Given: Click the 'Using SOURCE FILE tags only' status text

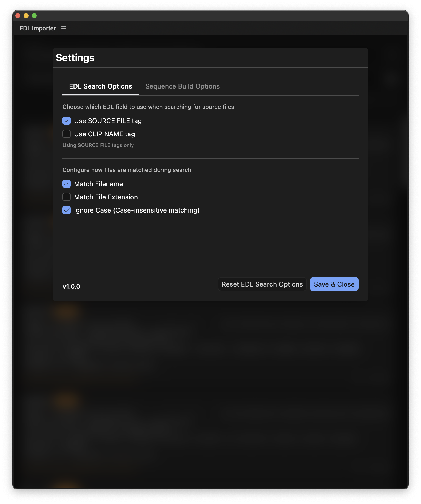Looking at the screenshot, I should click(x=98, y=145).
